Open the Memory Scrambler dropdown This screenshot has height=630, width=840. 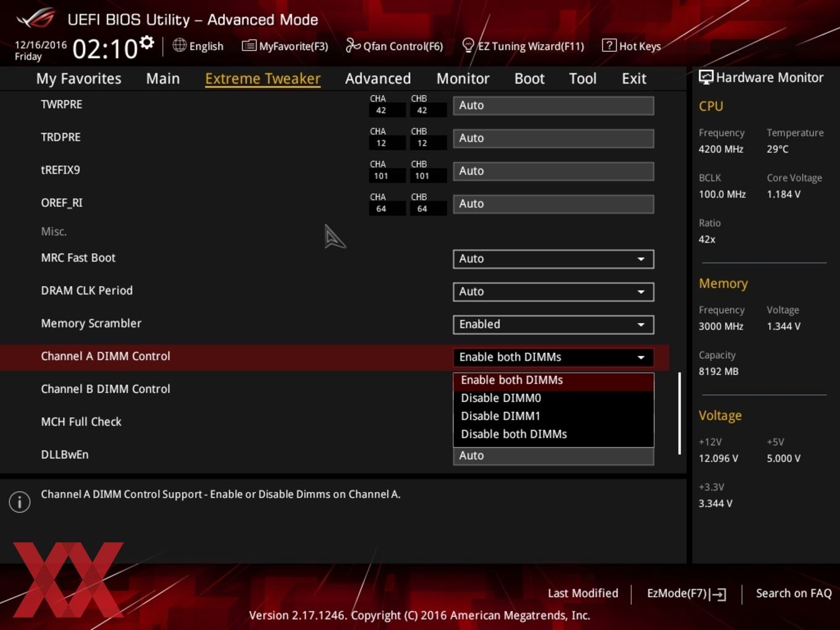[553, 324]
